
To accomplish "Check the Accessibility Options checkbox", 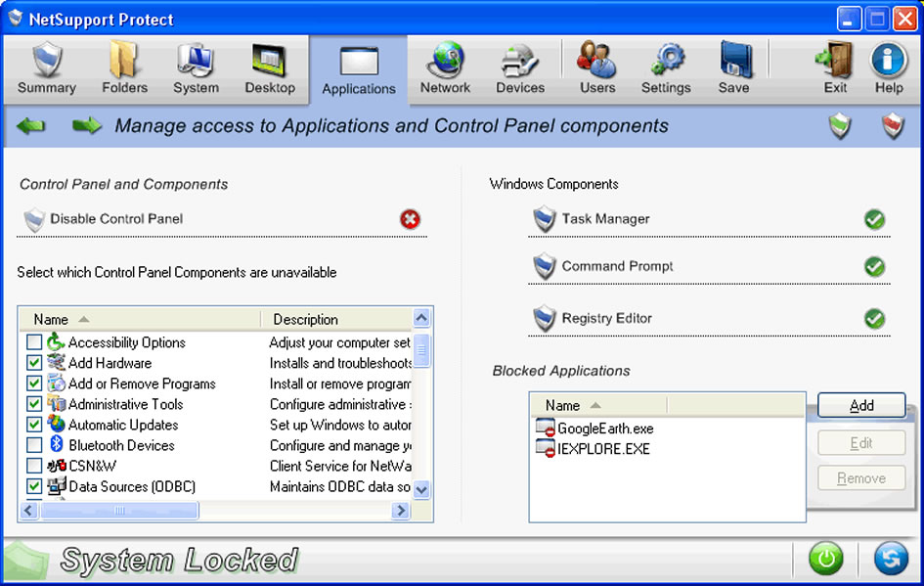I will point(34,342).
